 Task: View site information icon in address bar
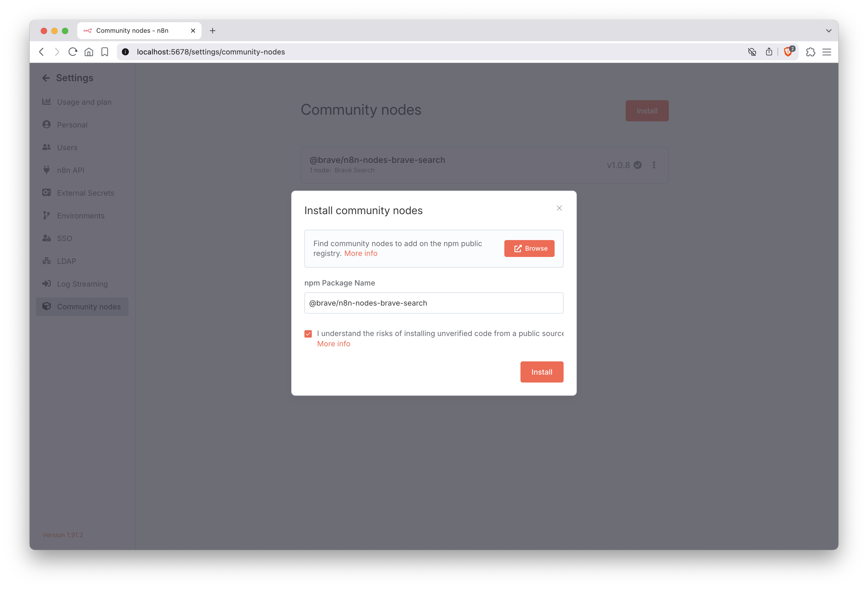click(126, 52)
